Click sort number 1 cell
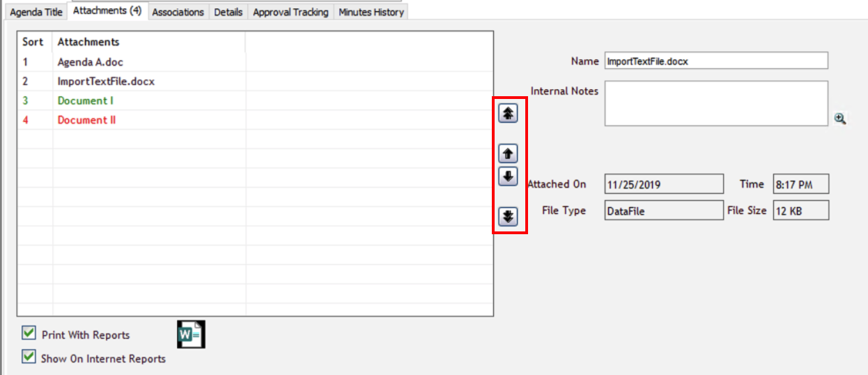Image resolution: width=868 pixels, height=375 pixels. tap(35, 62)
